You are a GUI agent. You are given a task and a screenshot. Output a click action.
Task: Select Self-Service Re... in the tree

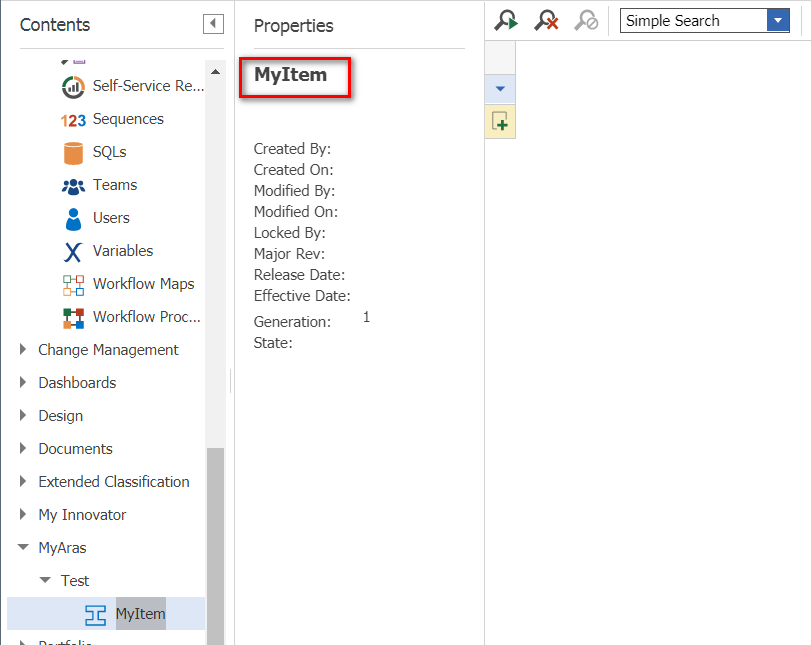pyautogui.click(x=148, y=86)
